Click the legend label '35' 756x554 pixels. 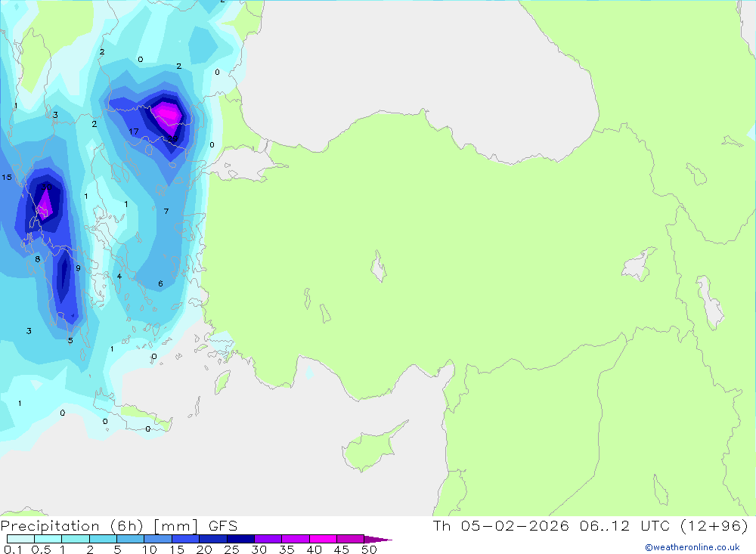(287, 549)
